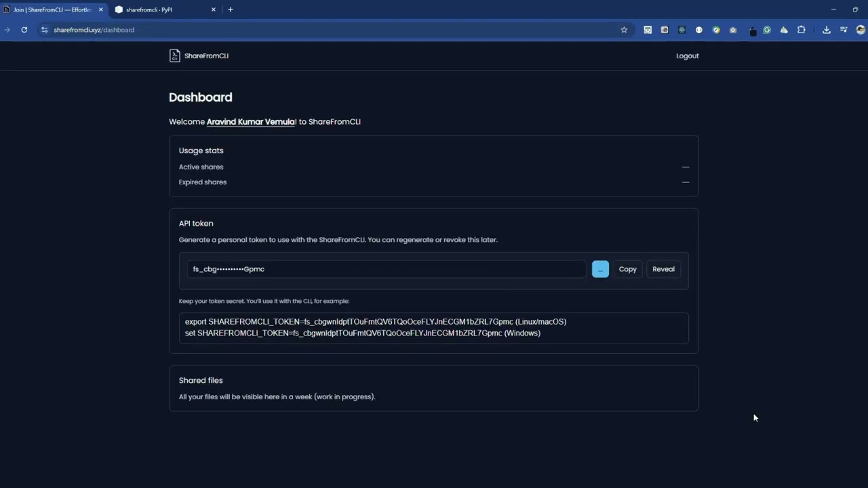Open browser Downloads icon
Viewport: 868px width, 488px height.
(x=827, y=30)
